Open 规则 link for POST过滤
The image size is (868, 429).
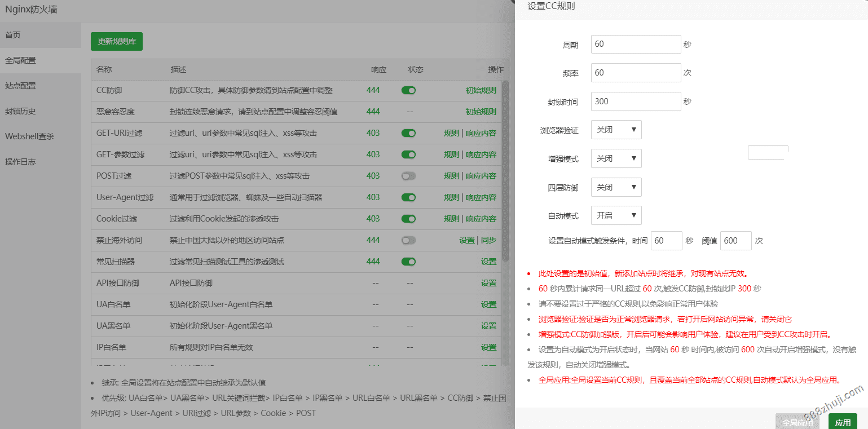coord(452,176)
